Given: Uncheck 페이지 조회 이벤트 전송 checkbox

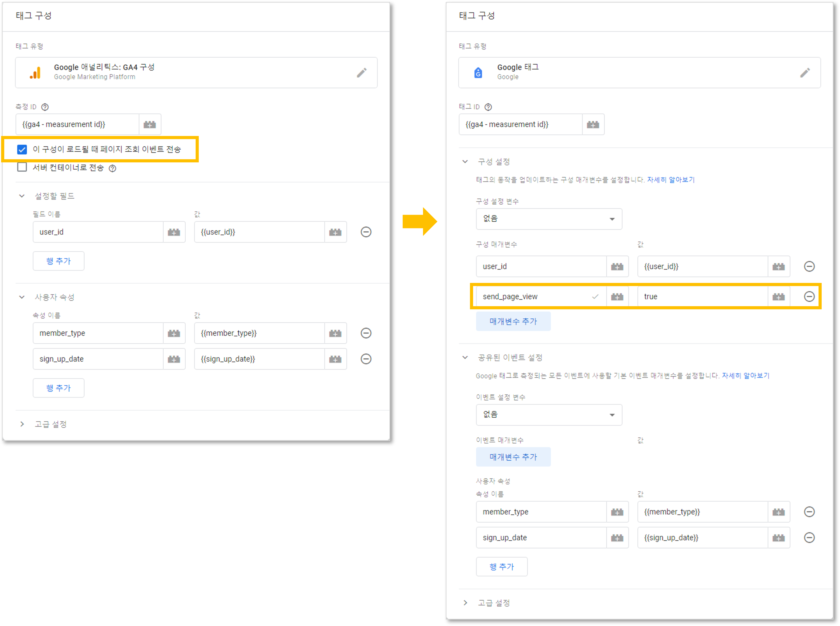Looking at the screenshot, I should (x=22, y=149).
